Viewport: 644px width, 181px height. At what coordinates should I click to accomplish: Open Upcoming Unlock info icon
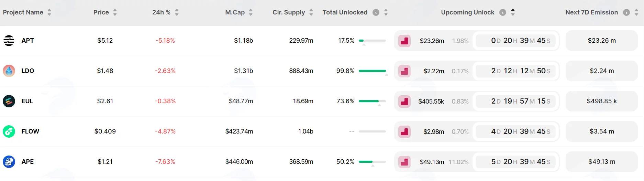coord(503,12)
